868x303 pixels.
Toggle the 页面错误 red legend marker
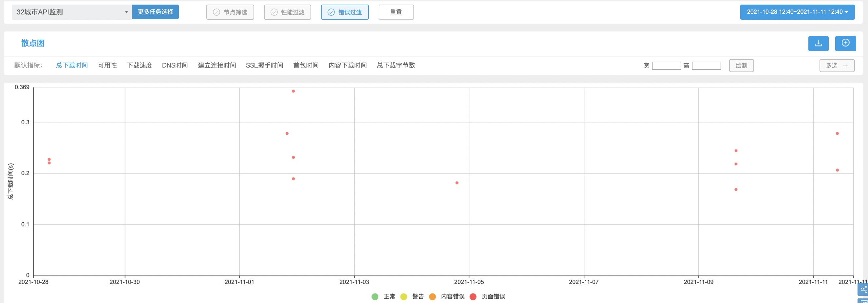(x=473, y=296)
